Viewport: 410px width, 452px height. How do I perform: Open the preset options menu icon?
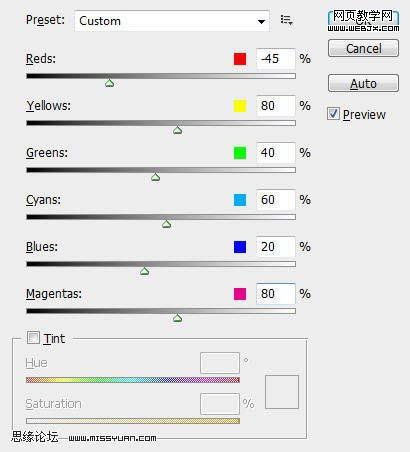coord(286,20)
